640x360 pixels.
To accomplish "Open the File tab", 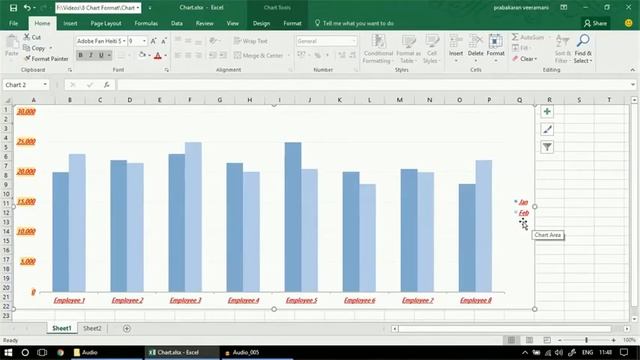I will coord(13,23).
